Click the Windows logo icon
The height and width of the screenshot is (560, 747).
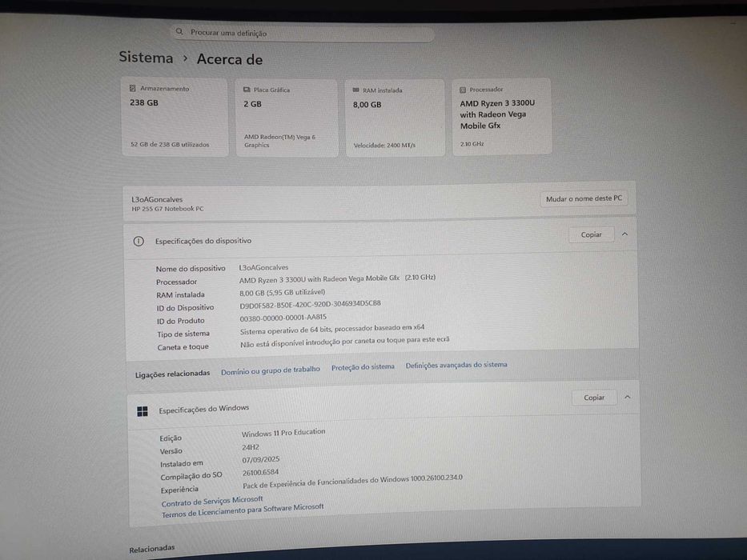[x=142, y=411]
